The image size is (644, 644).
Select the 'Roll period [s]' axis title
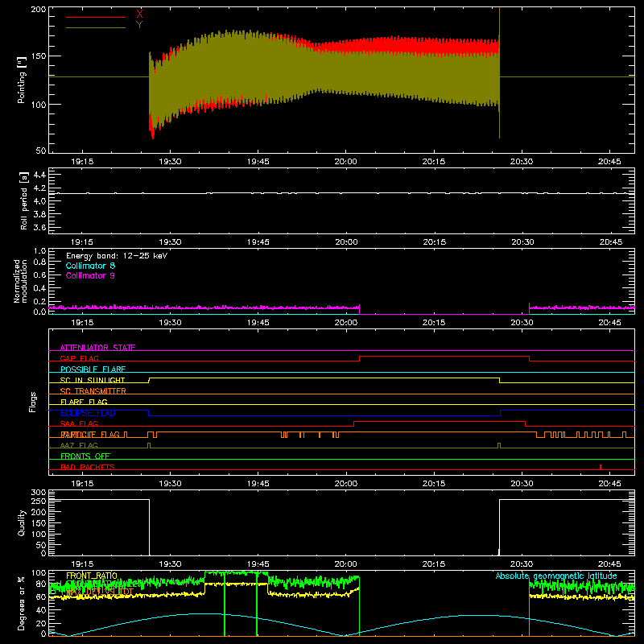pos(24,200)
